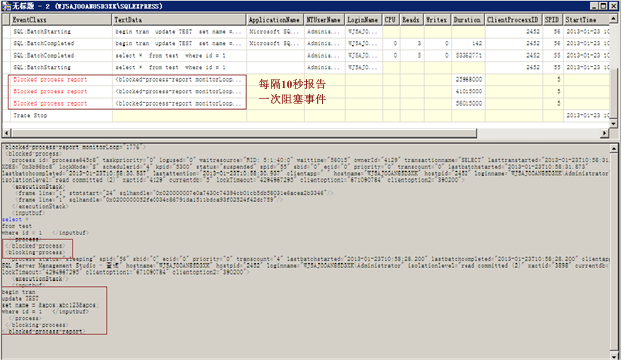Click the event grid horizontal scrollbar thumb

pos(244,133)
